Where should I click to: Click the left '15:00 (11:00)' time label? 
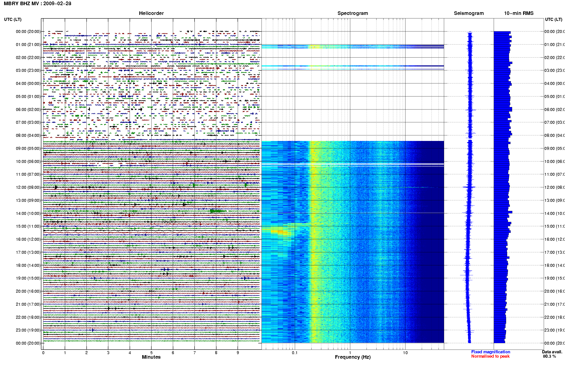[28, 226]
